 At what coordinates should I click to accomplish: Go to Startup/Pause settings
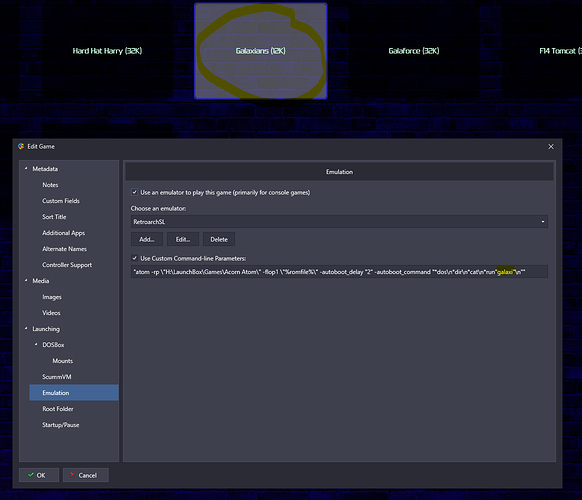tap(61, 425)
